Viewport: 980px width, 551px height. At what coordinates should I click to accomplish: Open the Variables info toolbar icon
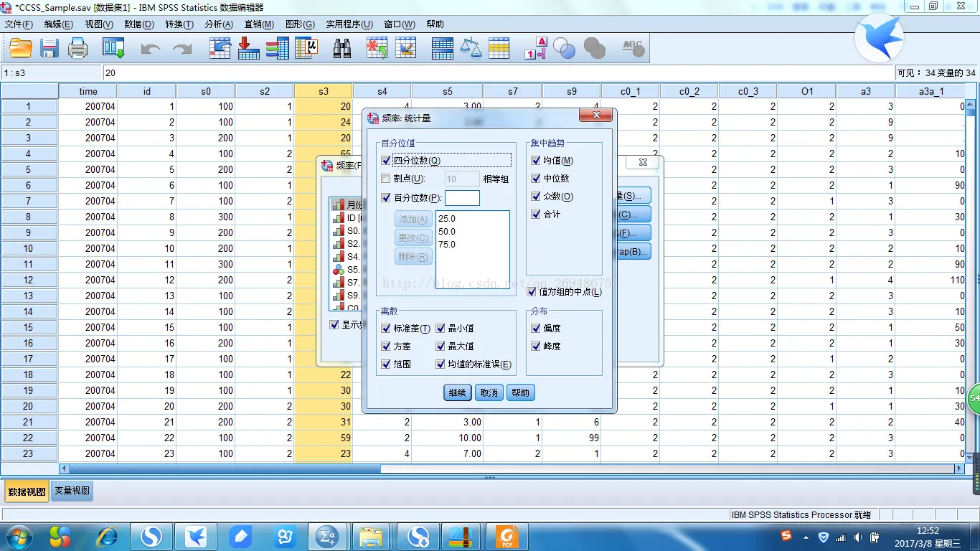(x=277, y=48)
